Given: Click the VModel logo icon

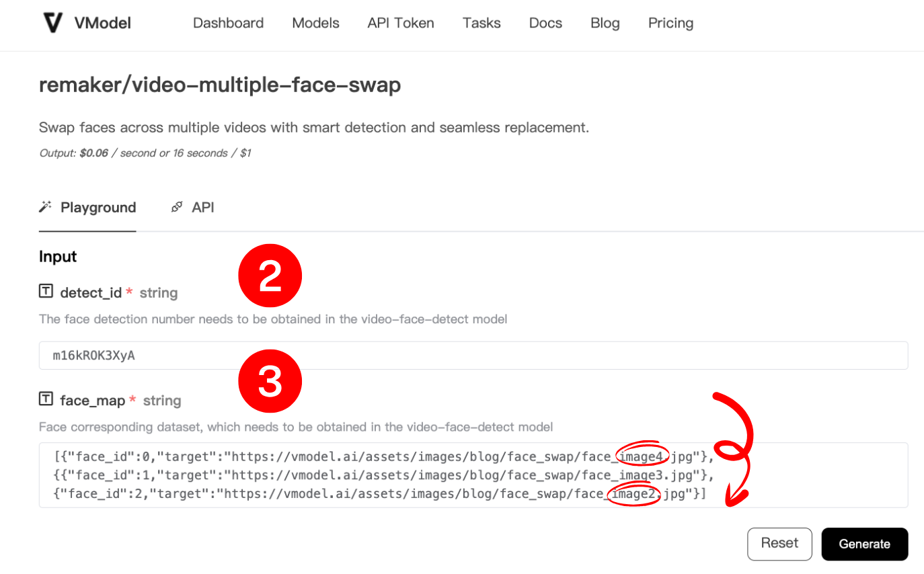Looking at the screenshot, I should click(52, 23).
